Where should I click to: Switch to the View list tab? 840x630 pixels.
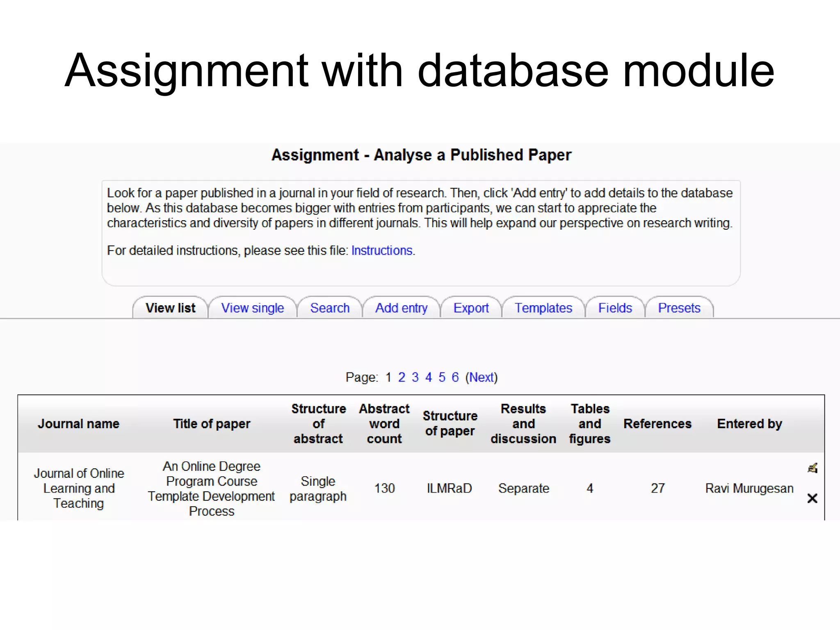pyautogui.click(x=170, y=308)
